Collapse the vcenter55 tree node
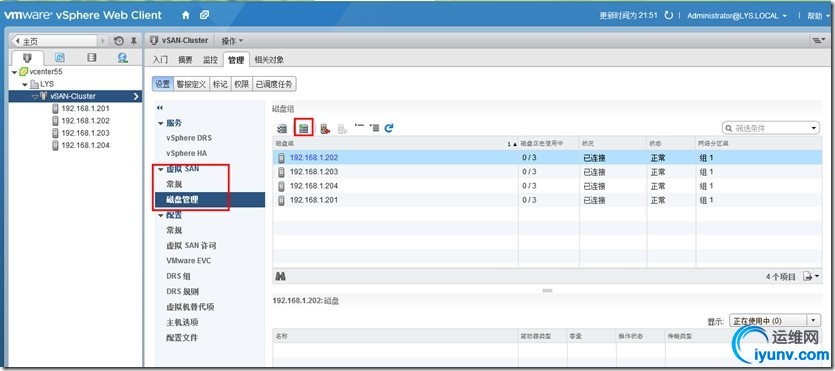This screenshot has height=371, width=835. coord(14,72)
